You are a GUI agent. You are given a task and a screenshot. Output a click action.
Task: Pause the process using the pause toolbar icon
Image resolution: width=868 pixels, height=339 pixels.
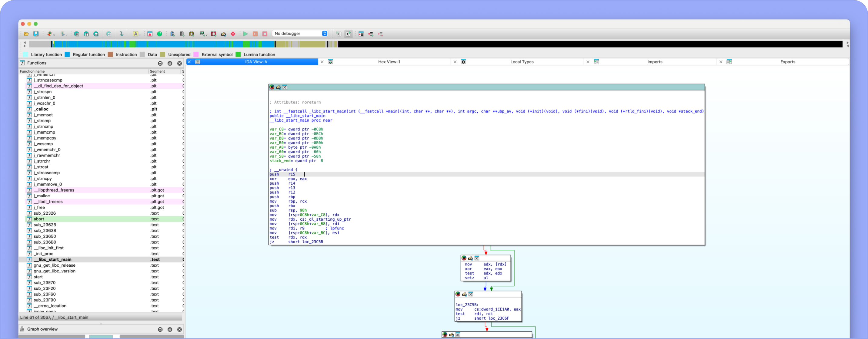(x=255, y=34)
